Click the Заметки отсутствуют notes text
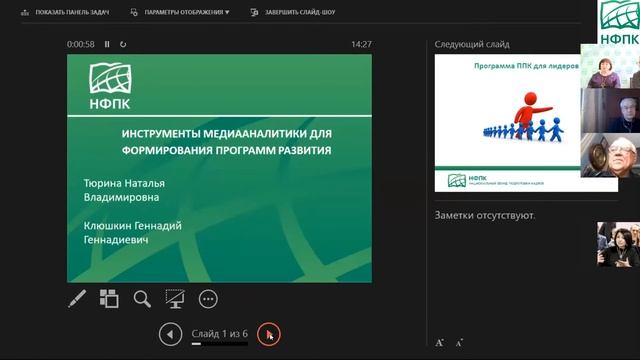The width and height of the screenshot is (640, 360). 484,215
